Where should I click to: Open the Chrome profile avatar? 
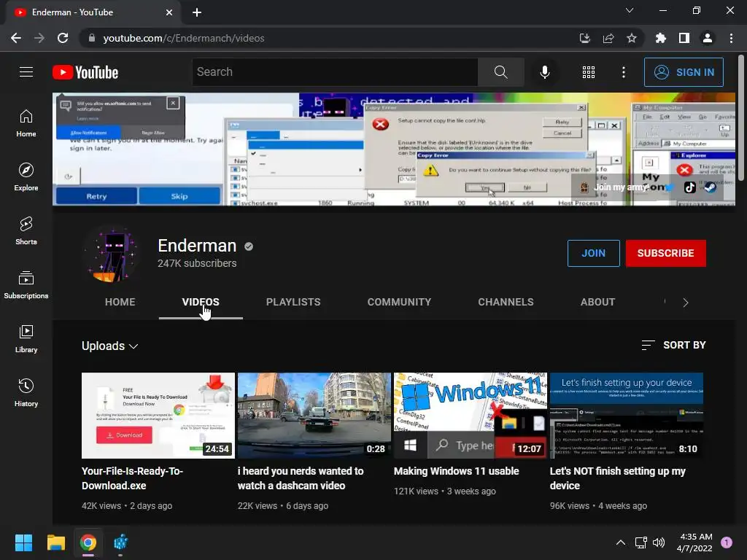click(708, 38)
